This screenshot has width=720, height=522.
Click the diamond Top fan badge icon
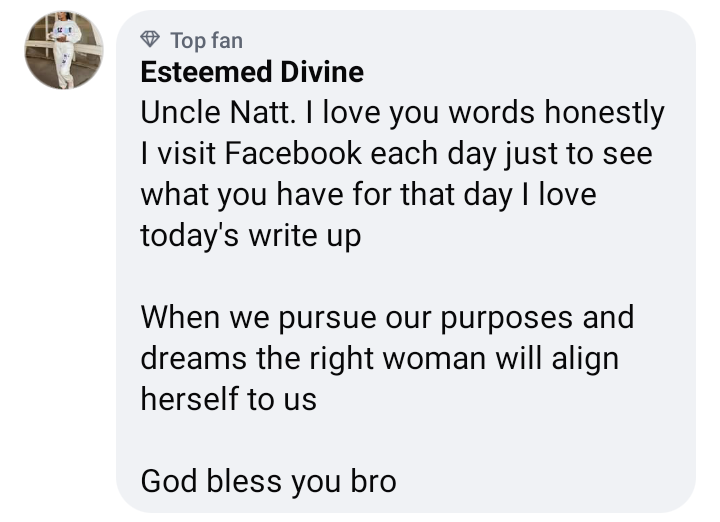pyautogui.click(x=151, y=40)
